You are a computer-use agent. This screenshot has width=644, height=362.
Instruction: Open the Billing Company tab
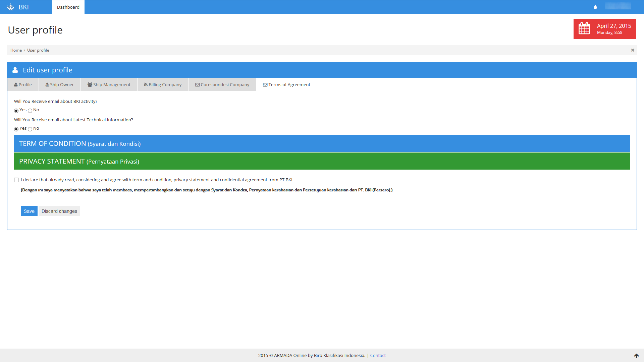(163, 85)
